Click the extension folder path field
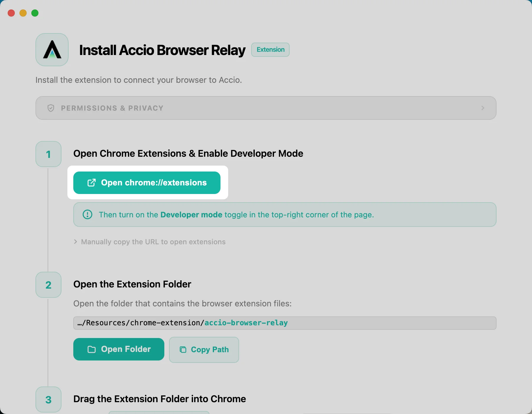 tap(285, 323)
